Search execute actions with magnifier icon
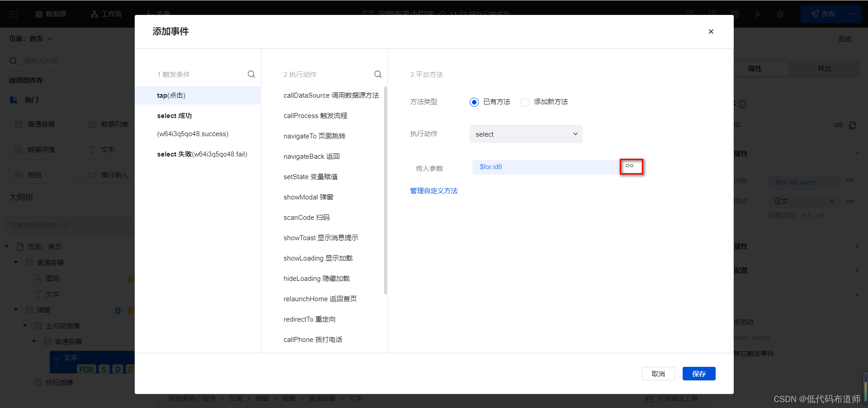The width and height of the screenshot is (868, 408). [378, 74]
